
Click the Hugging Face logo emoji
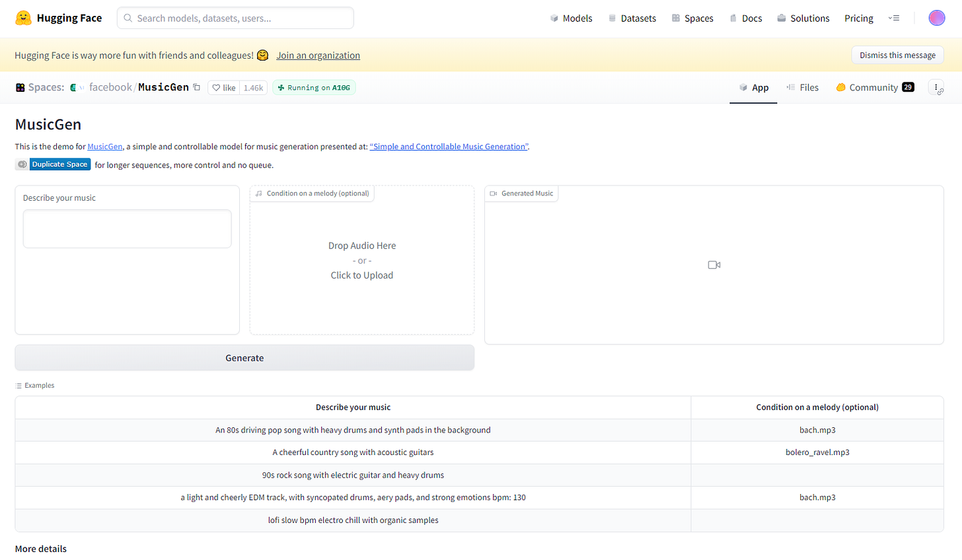(23, 18)
